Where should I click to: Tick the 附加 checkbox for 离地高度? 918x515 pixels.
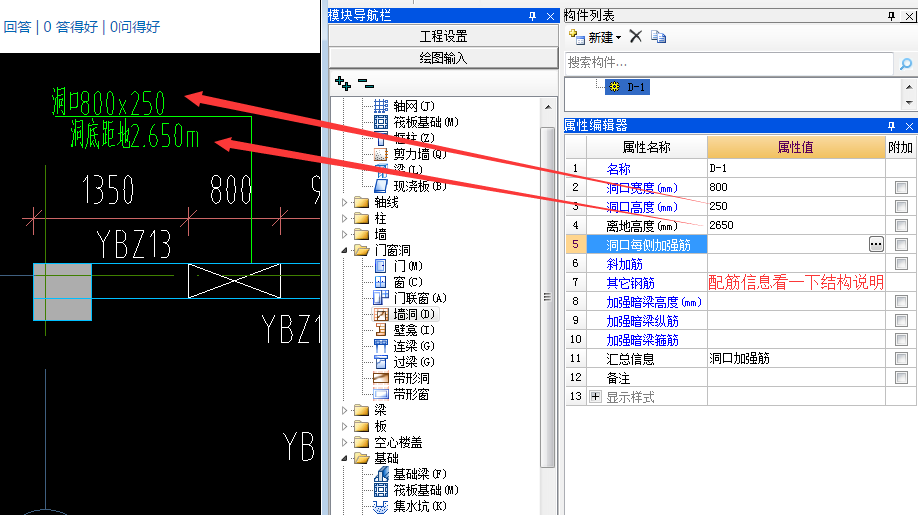[x=901, y=225]
